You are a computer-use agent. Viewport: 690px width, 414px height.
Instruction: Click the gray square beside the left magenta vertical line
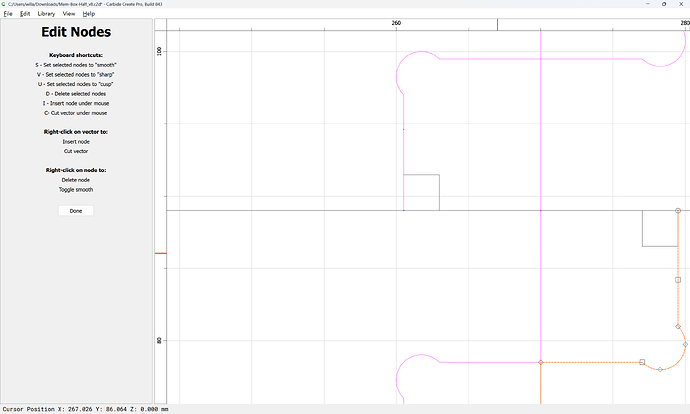[422, 193]
